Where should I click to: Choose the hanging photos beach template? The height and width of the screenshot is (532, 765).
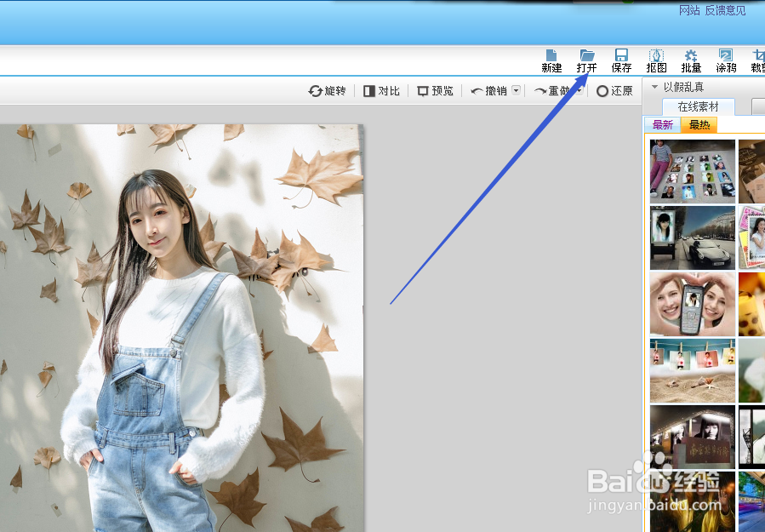click(x=693, y=370)
